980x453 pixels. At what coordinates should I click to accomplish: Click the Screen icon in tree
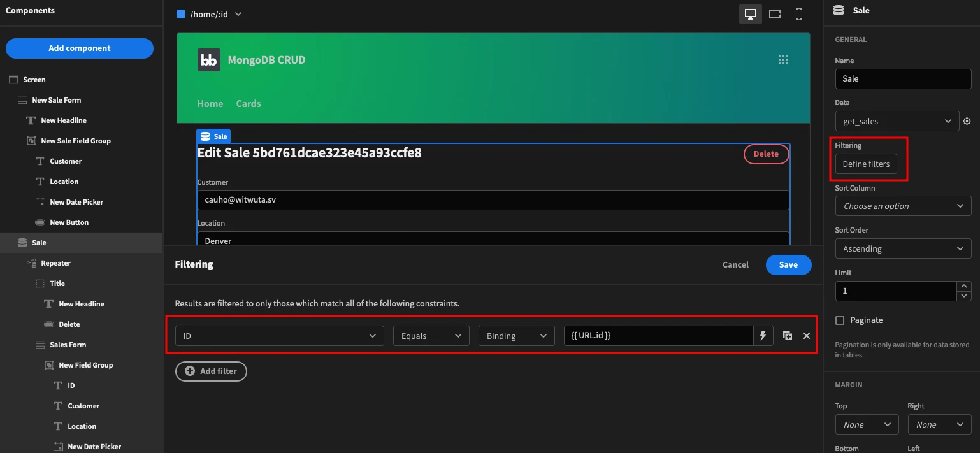click(x=13, y=80)
